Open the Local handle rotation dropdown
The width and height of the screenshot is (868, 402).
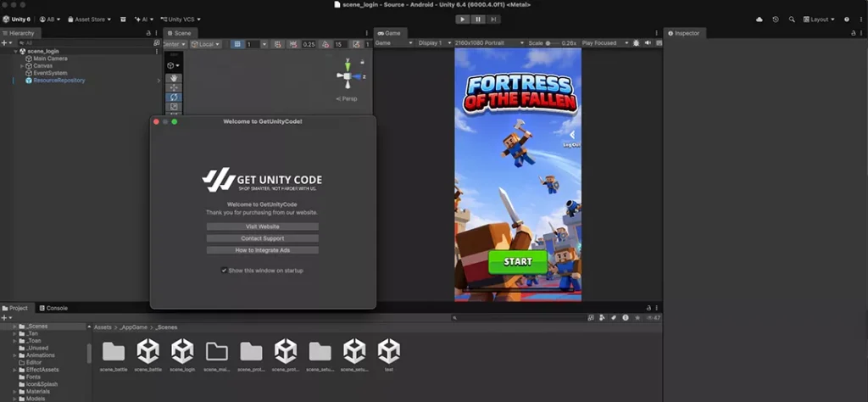[x=206, y=44]
